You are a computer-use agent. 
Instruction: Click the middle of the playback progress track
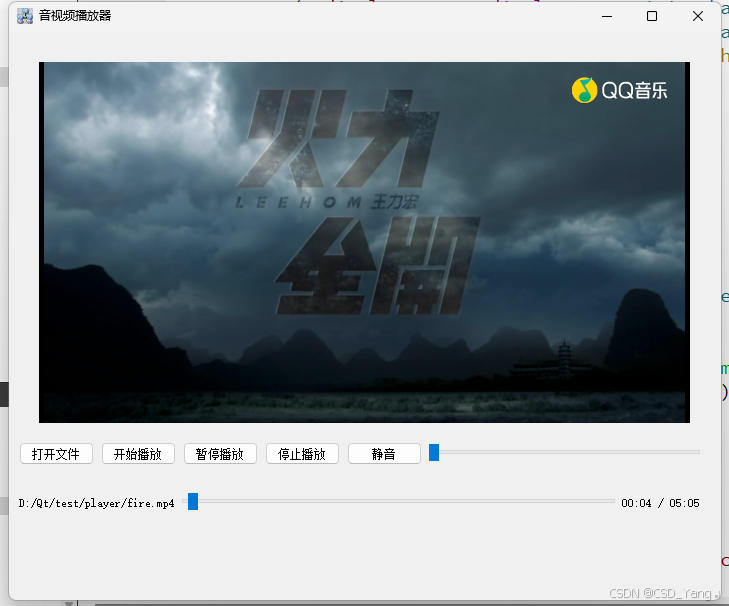(x=399, y=501)
